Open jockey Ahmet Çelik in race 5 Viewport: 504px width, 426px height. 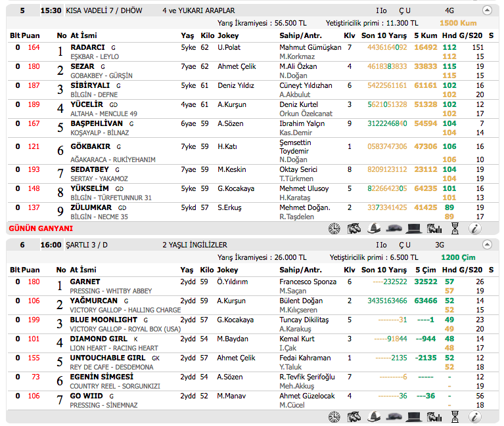(x=236, y=66)
